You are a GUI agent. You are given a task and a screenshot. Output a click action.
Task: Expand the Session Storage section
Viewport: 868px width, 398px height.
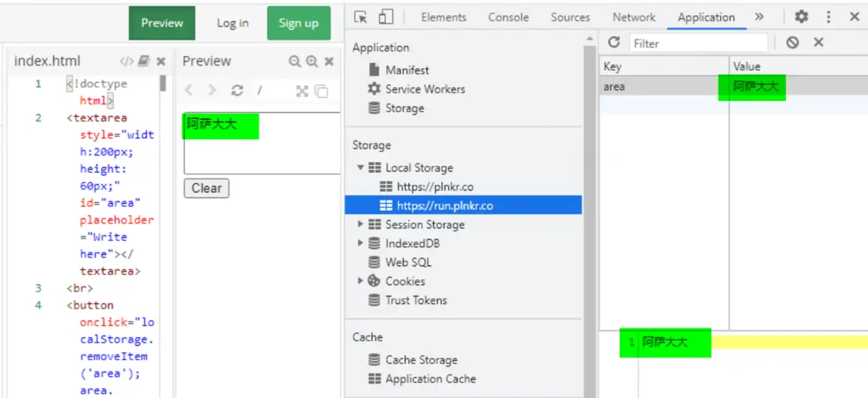(x=361, y=224)
